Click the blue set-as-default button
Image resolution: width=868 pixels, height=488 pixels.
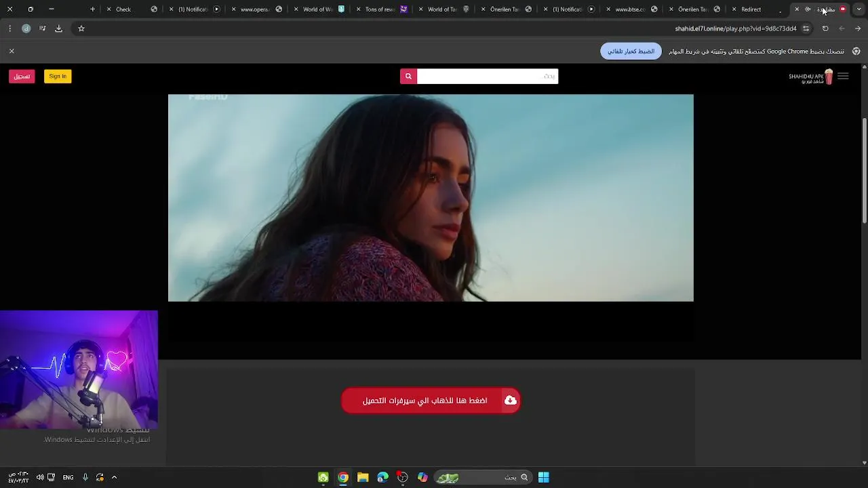(x=631, y=51)
